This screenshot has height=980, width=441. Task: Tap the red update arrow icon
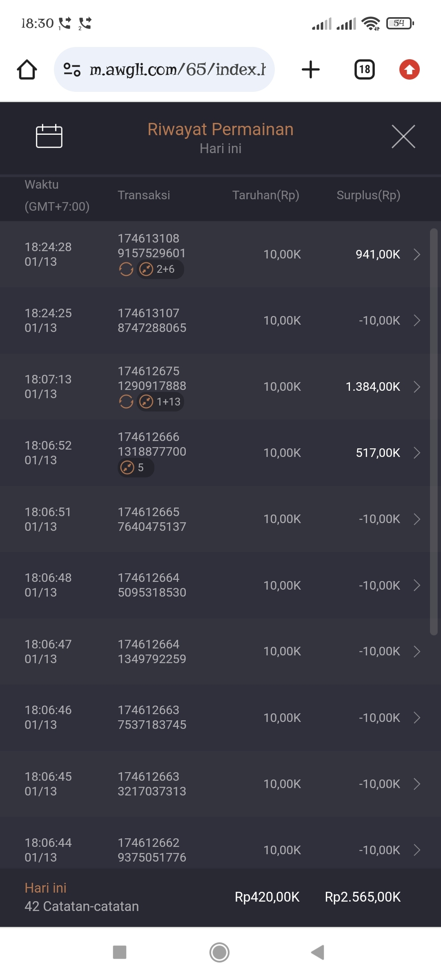[x=409, y=69]
